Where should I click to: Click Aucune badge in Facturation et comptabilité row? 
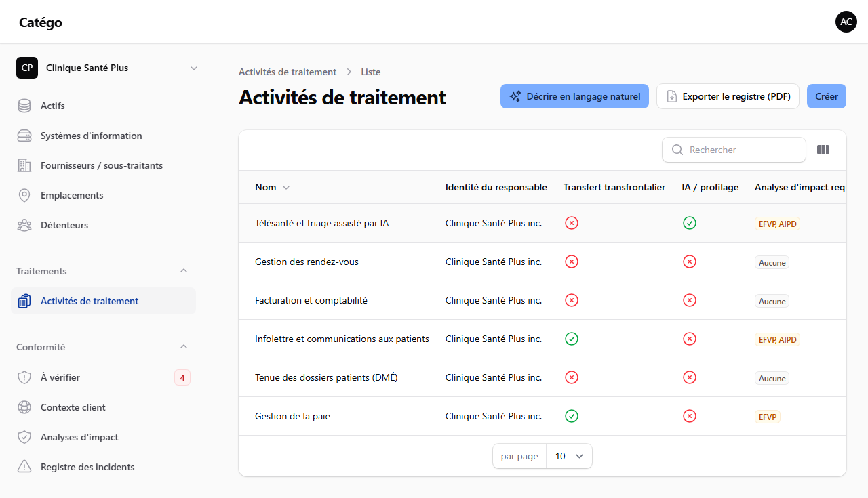(772, 301)
